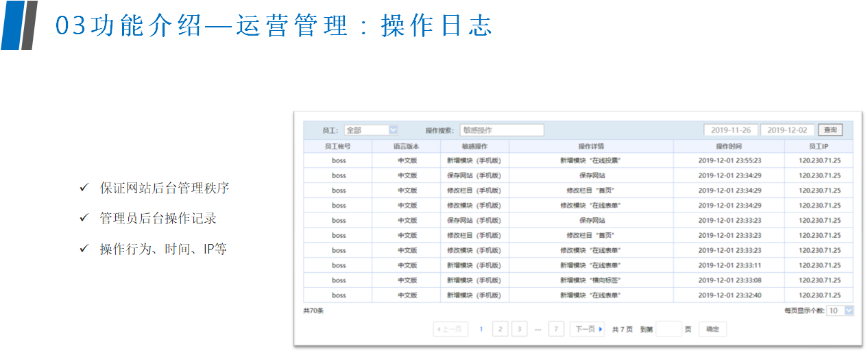Click the 员工帐号 column header
Image resolution: width=868 pixels, height=353 pixels.
click(x=338, y=146)
